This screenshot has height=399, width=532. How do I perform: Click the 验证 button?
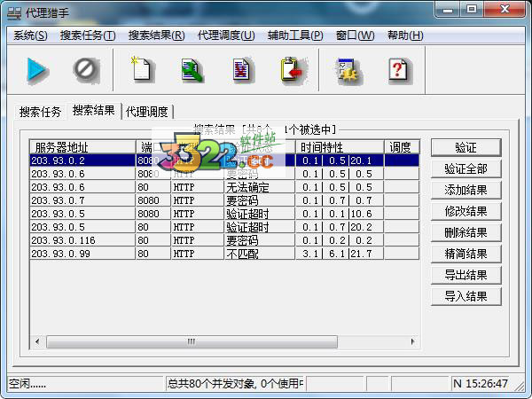(465, 147)
